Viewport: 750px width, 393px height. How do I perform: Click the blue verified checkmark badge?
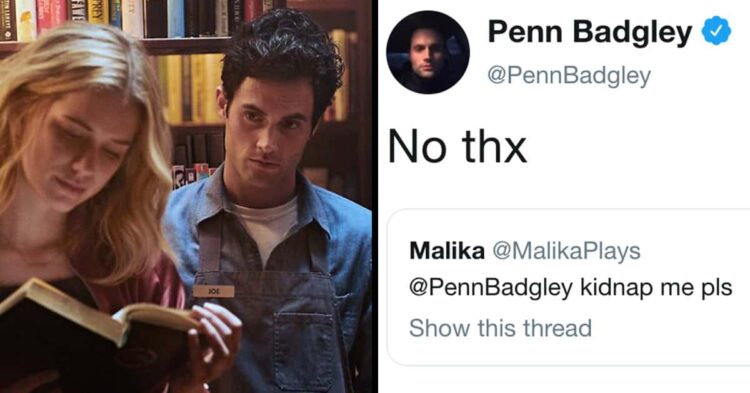coord(716,31)
